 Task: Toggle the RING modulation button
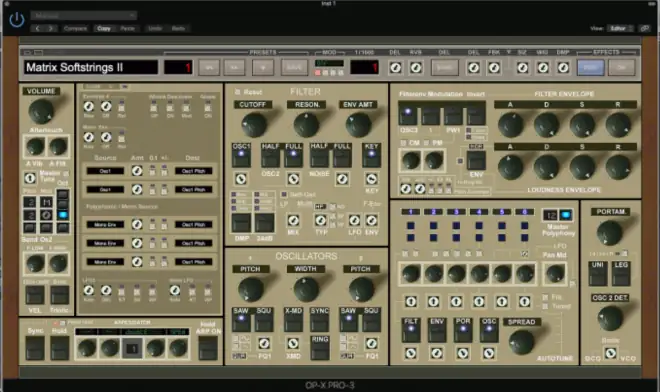319,348
